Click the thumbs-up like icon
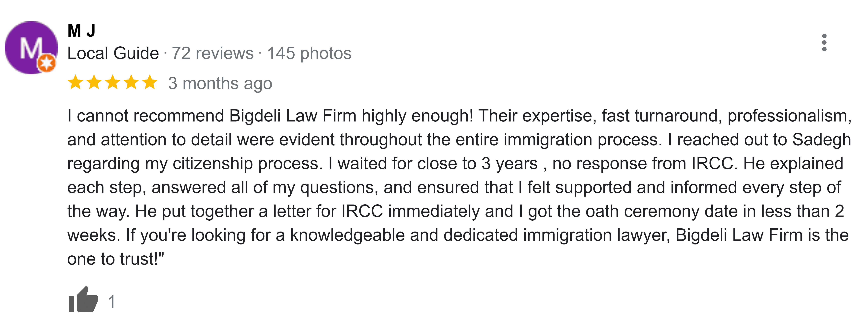 tap(83, 299)
